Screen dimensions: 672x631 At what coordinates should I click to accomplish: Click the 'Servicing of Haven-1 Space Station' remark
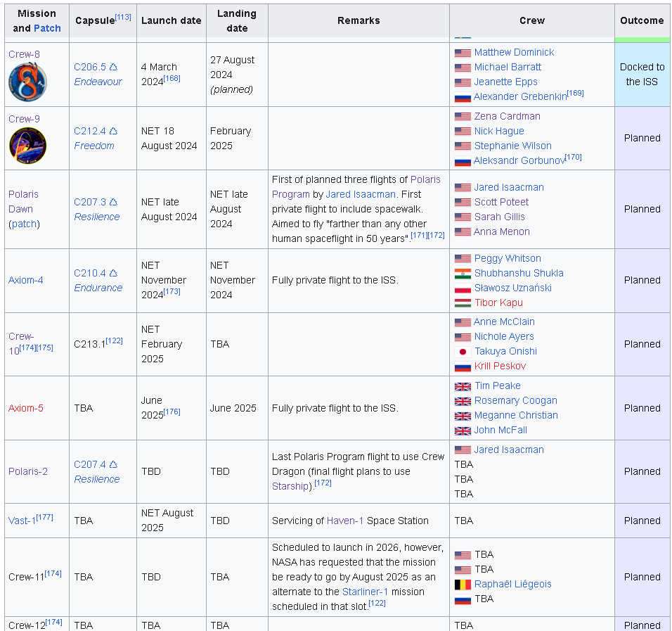pos(350,521)
